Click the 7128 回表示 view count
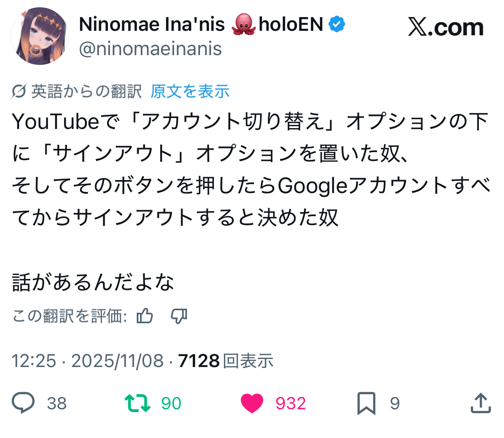This screenshot has height=438, width=504. [x=226, y=361]
